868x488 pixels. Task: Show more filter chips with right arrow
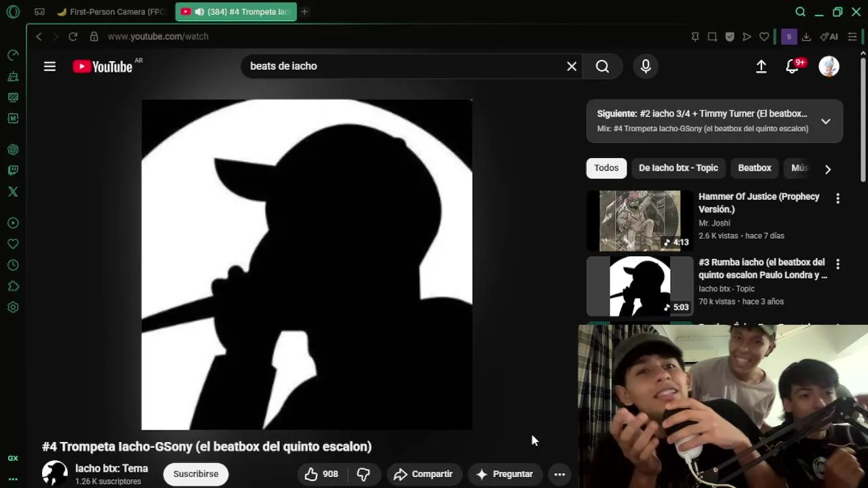point(827,169)
